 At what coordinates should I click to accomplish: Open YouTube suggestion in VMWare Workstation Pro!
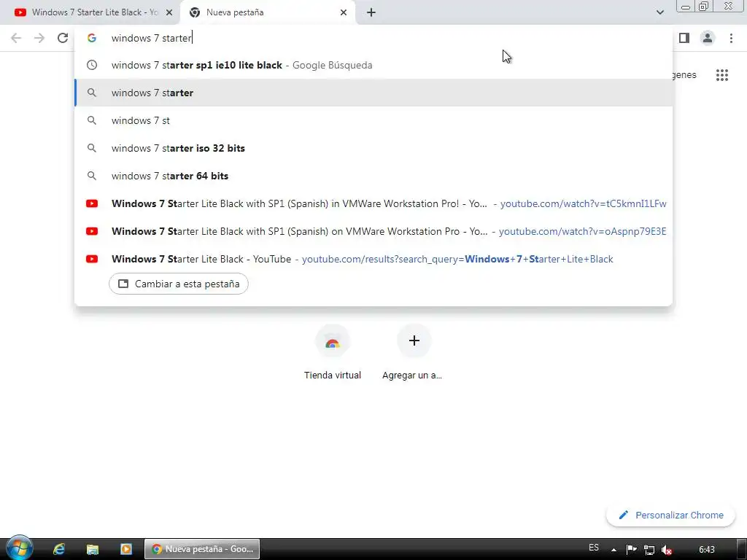pos(373,203)
